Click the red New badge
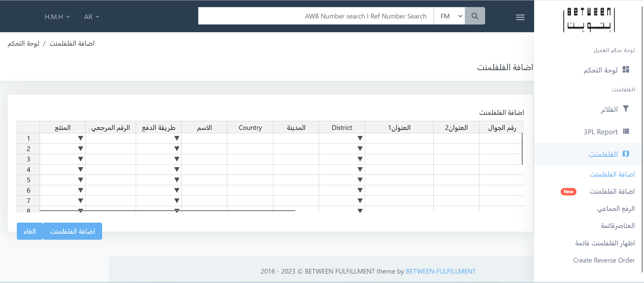 (568, 192)
